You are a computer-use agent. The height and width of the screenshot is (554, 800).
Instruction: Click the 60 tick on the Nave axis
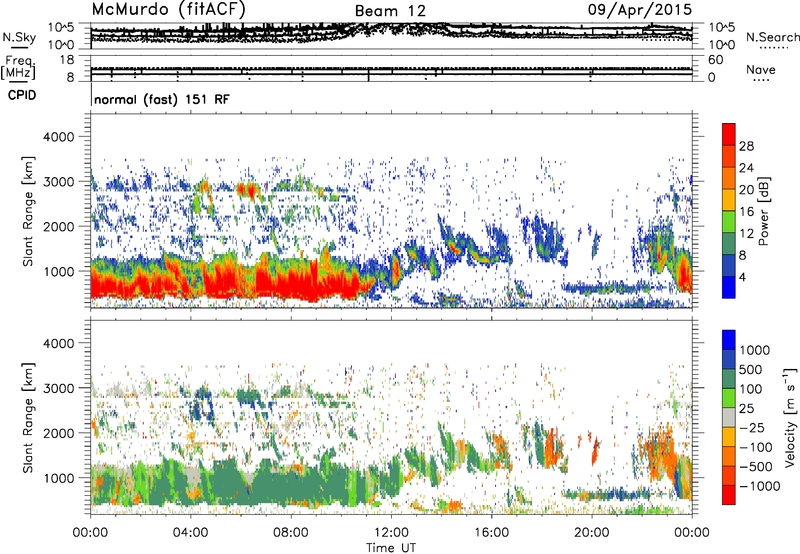click(x=715, y=60)
